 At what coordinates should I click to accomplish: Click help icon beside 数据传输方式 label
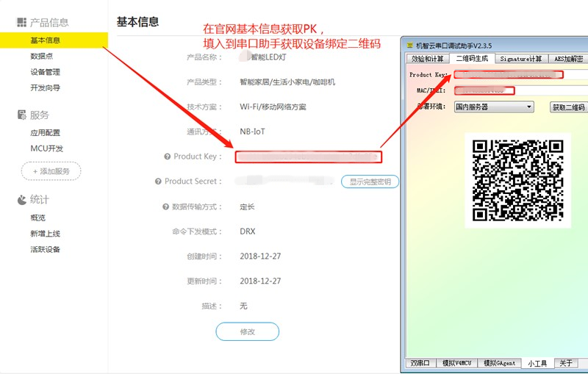[165, 206]
